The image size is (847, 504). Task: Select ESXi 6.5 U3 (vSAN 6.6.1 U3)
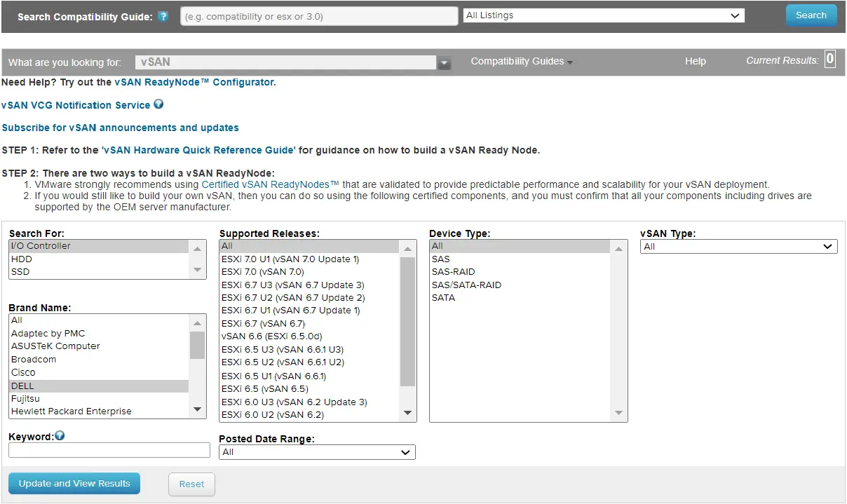309,350
